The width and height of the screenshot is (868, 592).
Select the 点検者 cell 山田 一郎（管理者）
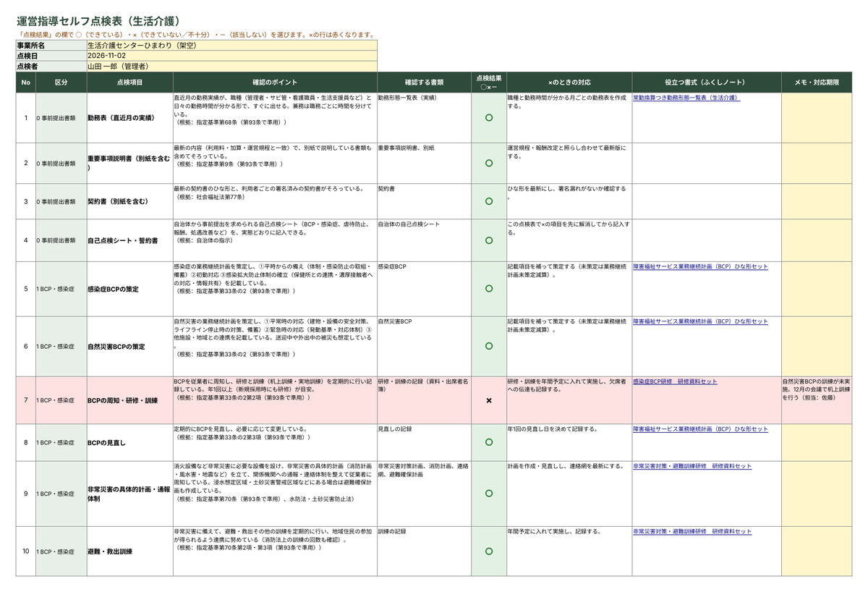231,67
